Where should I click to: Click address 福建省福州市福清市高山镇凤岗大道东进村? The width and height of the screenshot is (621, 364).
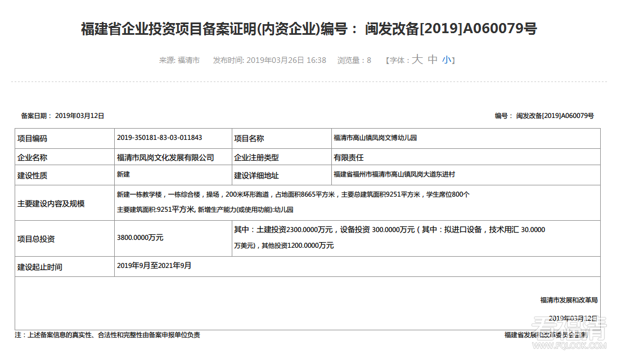point(394,174)
